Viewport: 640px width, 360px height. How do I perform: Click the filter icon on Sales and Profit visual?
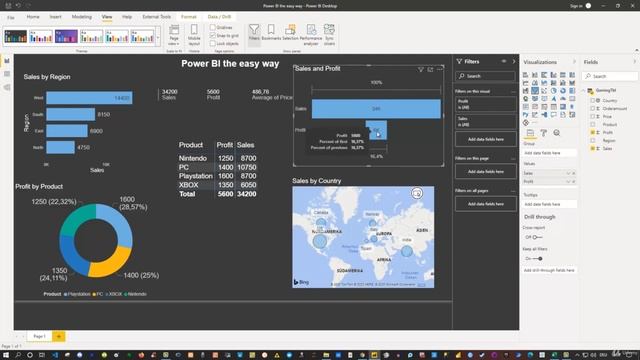tap(420, 70)
